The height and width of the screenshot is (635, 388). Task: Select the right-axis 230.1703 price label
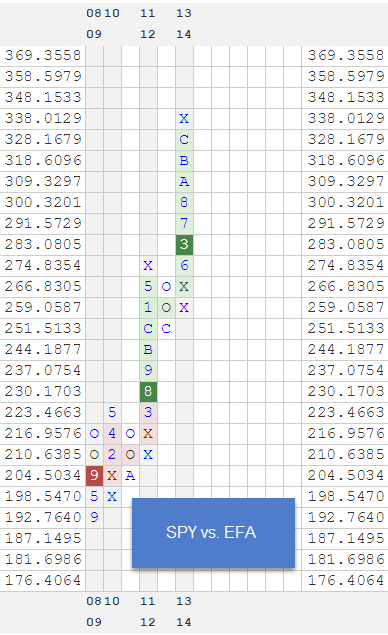point(345,392)
